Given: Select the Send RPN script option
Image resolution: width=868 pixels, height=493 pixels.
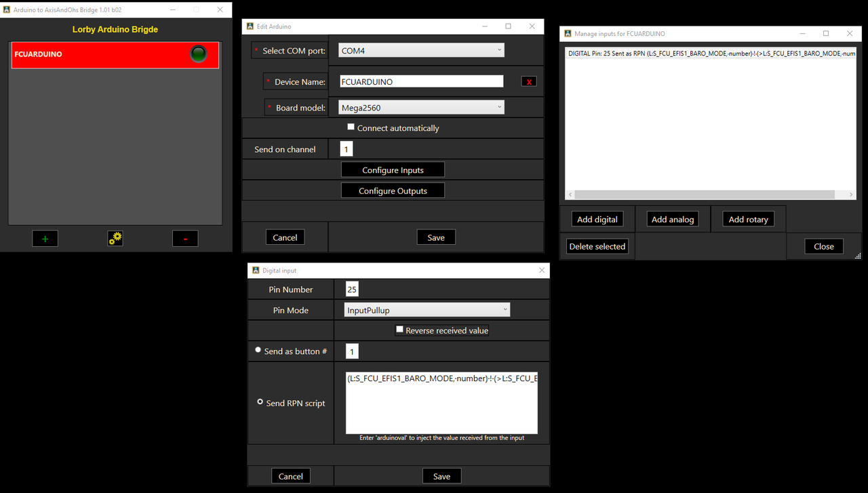Looking at the screenshot, I should tap(260, 401).
